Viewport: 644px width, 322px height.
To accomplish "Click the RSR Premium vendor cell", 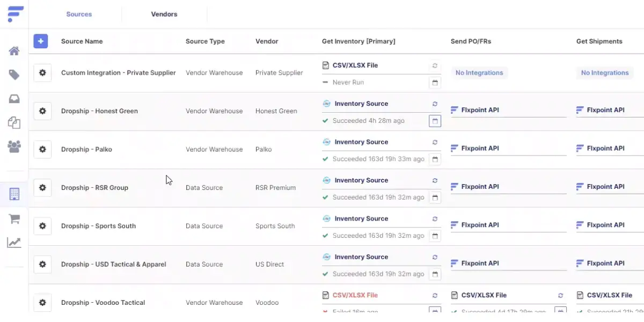I will [x=275, y=188].
